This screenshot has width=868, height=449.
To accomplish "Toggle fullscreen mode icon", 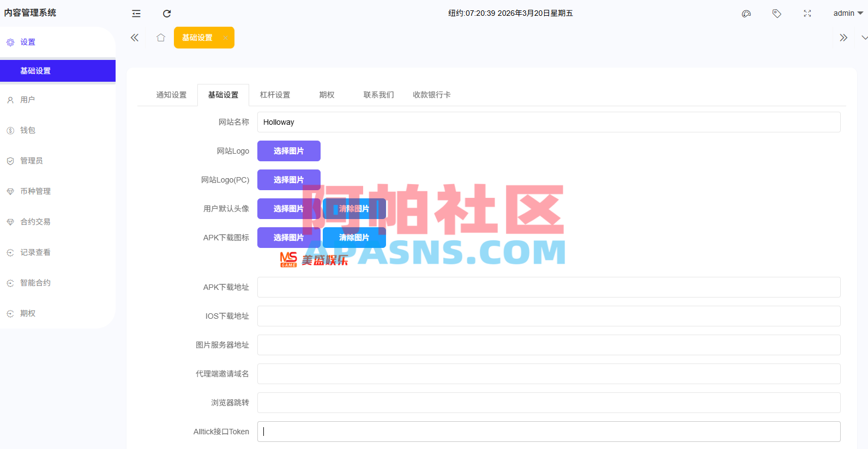I will (x=807, y=14).
